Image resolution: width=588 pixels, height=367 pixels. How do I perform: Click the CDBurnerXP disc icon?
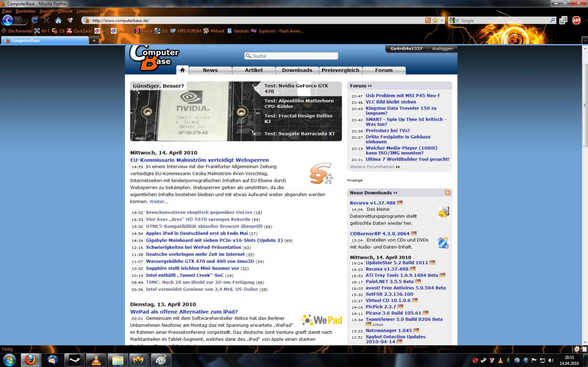[443, 243]
